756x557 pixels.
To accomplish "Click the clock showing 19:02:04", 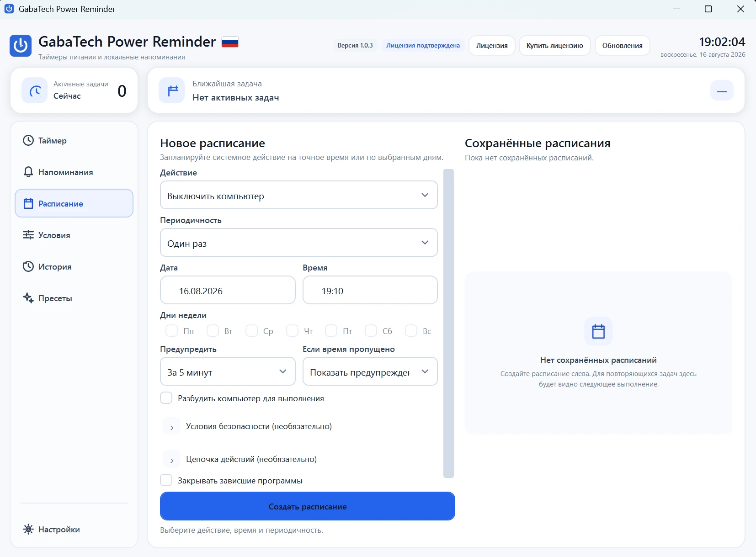I will pos(722,42).
